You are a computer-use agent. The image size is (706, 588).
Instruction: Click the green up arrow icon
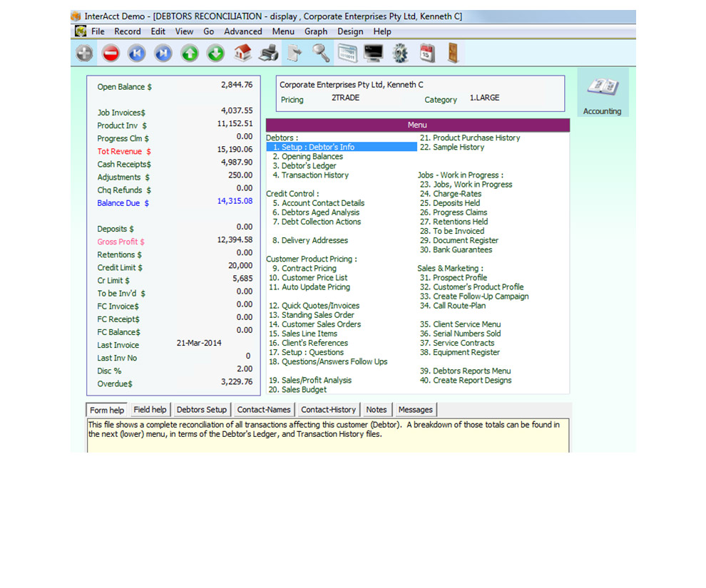tap(190, 53)
